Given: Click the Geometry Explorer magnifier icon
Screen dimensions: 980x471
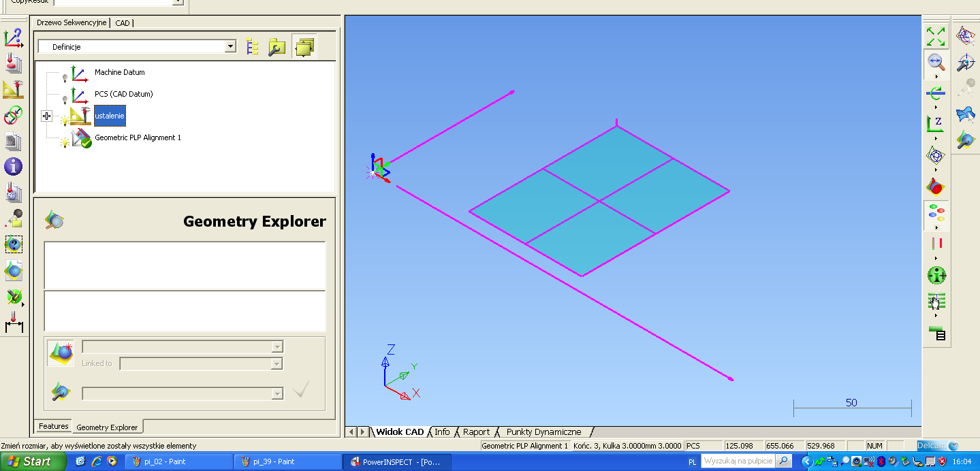Looking at the screenshot, I should (54, 220).
